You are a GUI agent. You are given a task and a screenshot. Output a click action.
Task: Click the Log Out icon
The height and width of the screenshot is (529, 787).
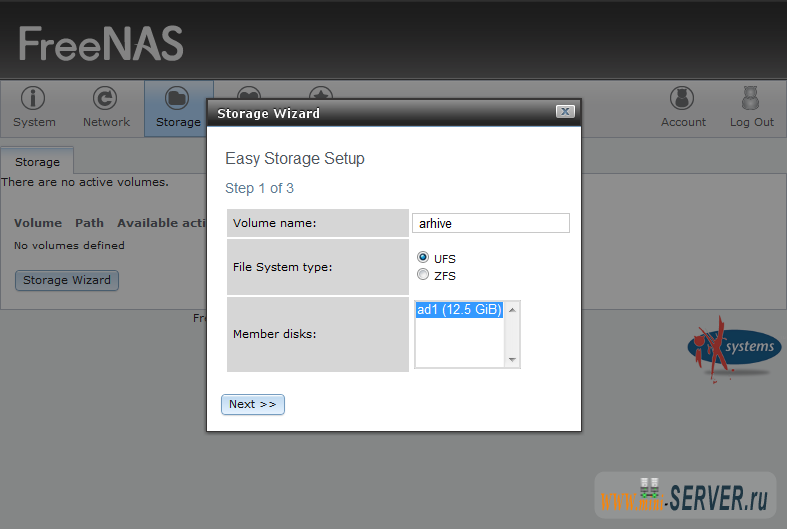point(751,98)
